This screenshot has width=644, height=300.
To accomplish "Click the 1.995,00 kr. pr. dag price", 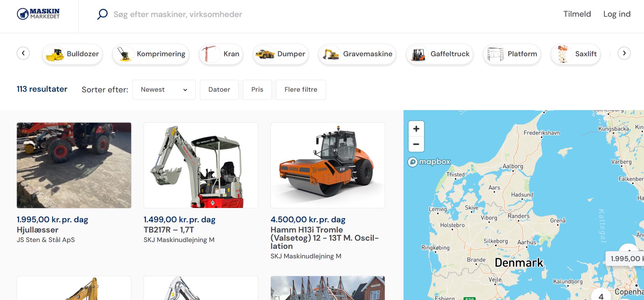I will (53, 220).
